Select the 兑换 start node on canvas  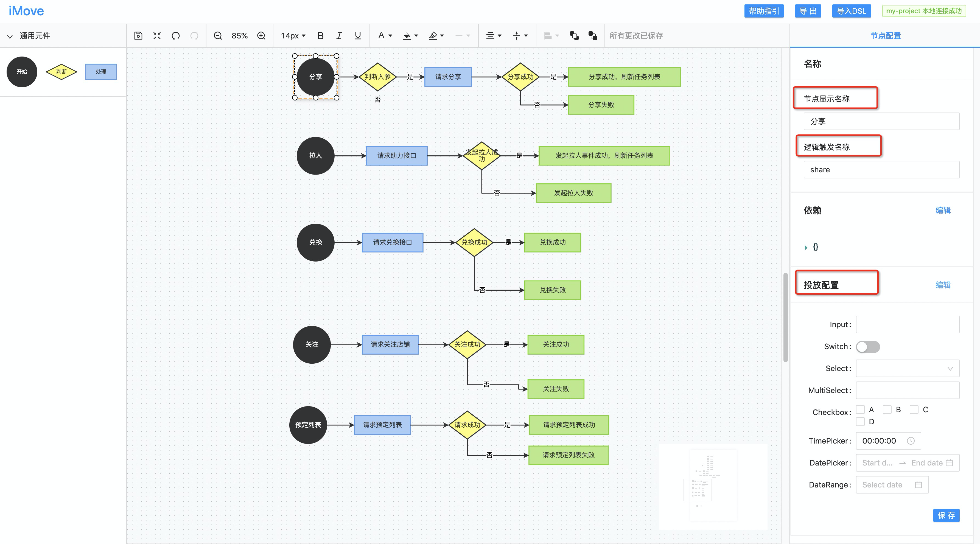[315, 242]
